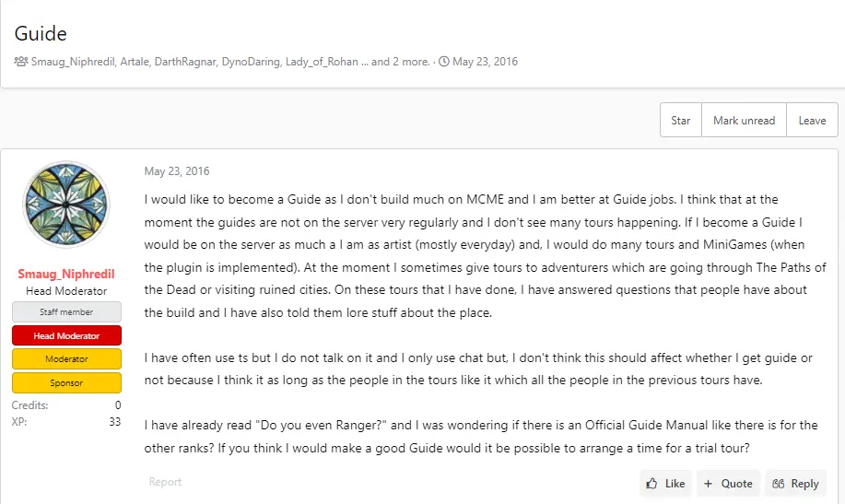This screenshot has width=845, height=504.
Task: Click the yellow Sponsor badge
Action: pos(65,382)
